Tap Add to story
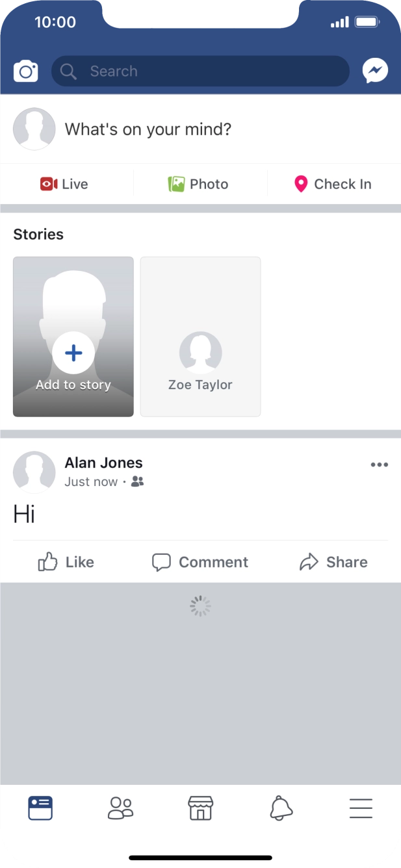This screenshot has width=401, height=868. coord(73,336)
